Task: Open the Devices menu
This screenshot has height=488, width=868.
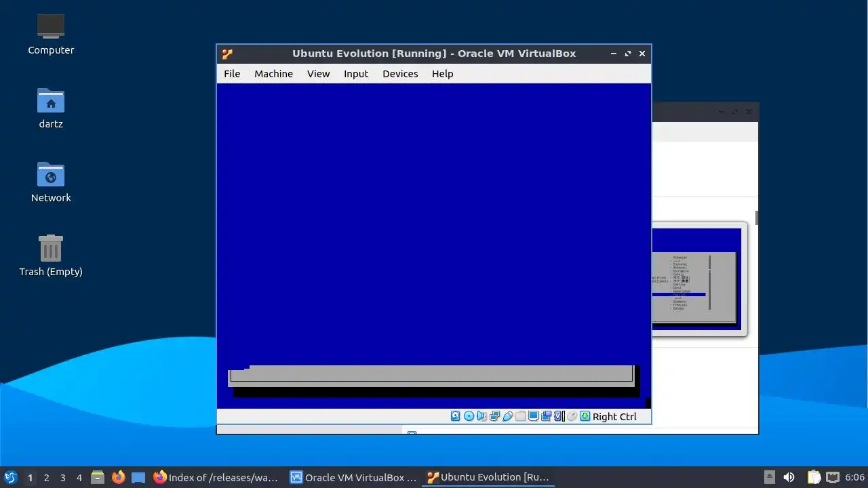Action: coord(400,74)
